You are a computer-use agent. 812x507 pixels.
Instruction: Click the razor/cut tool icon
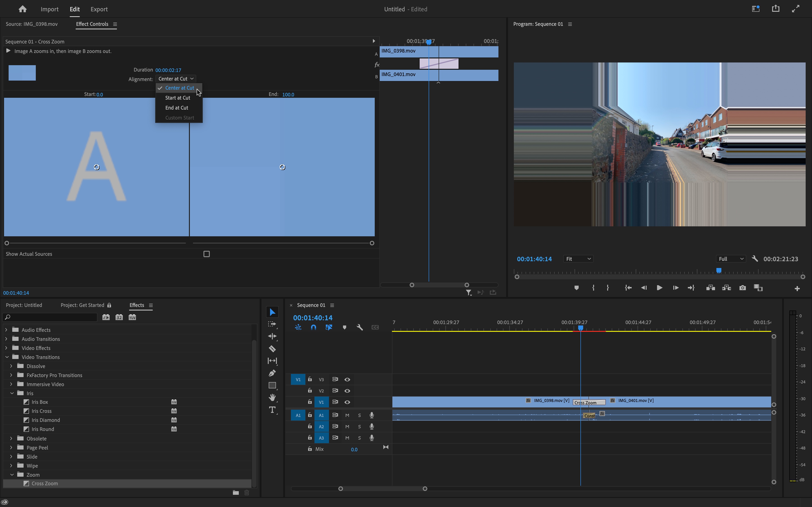tap(272, 349)
